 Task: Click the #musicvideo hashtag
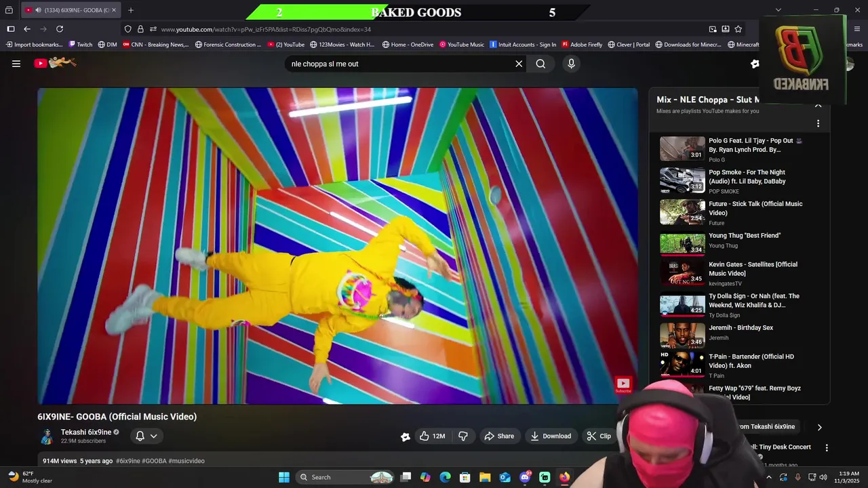(x=186, y=461)
